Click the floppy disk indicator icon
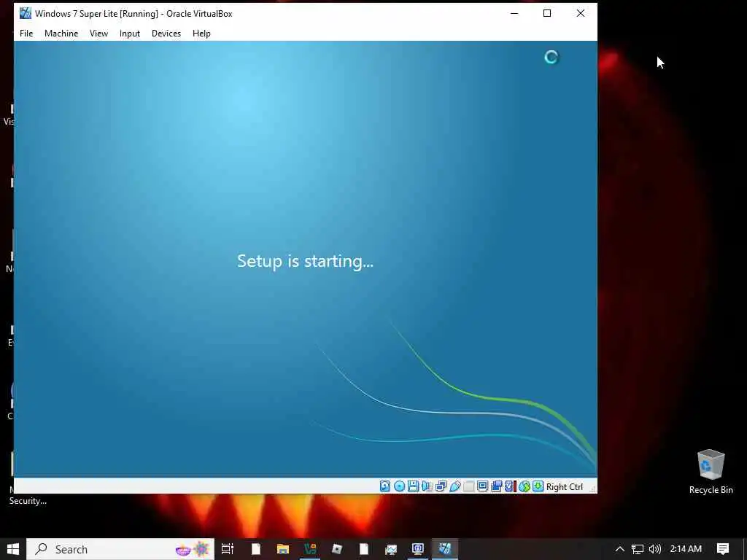 tap(413, 486)
